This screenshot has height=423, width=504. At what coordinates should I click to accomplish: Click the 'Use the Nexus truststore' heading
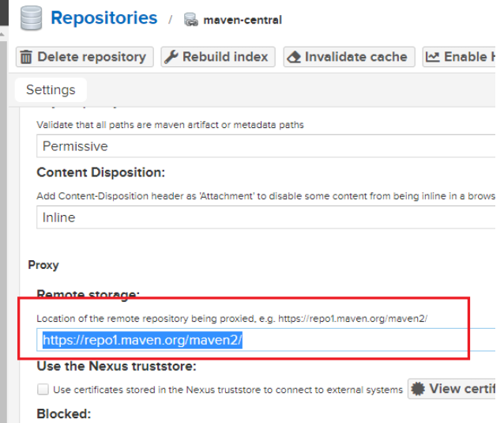(x=116, y=366)
